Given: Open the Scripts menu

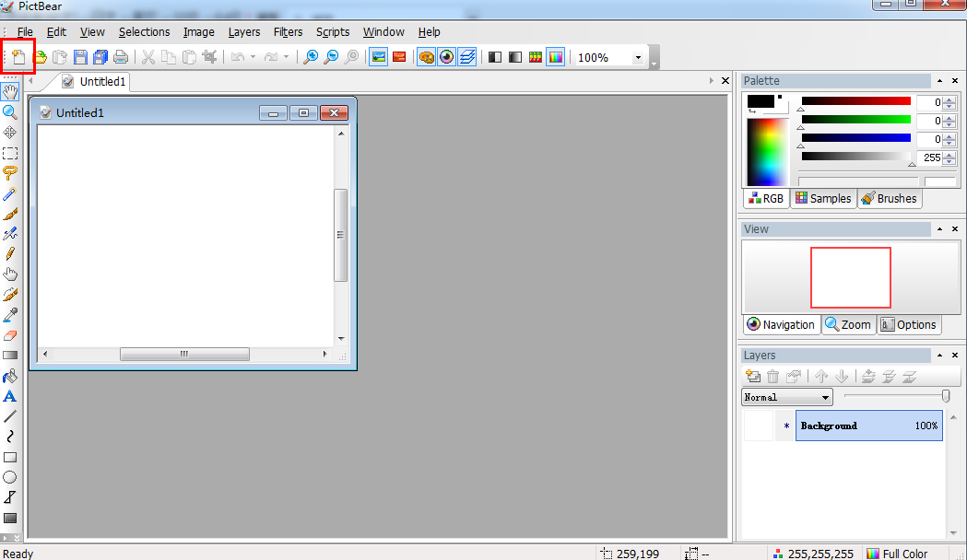Looking at the screenshot, I should coord(333,32).
